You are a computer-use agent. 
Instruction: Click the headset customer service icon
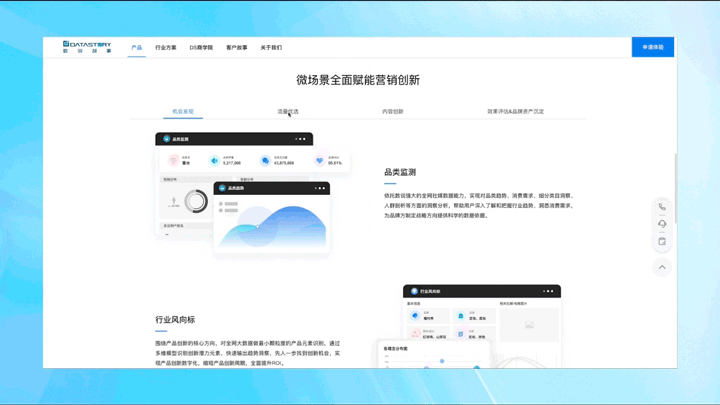[662, 224]
